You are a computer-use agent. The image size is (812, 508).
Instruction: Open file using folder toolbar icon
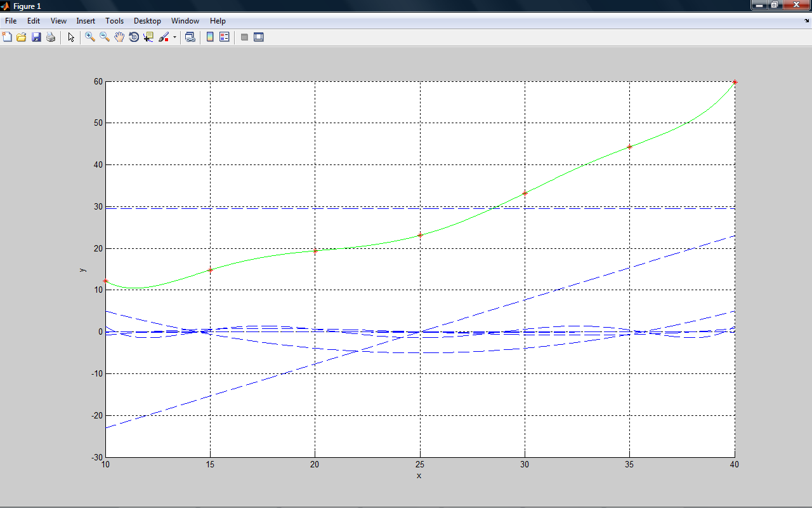pos(22,37)
